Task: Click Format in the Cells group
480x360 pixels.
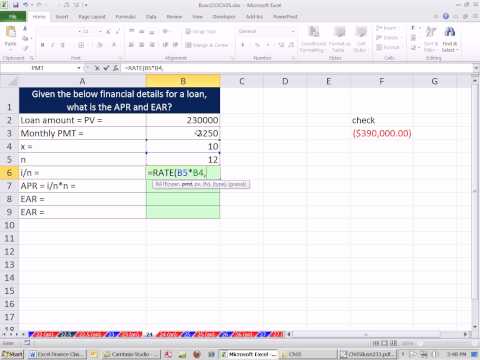Action: [388, 47]
